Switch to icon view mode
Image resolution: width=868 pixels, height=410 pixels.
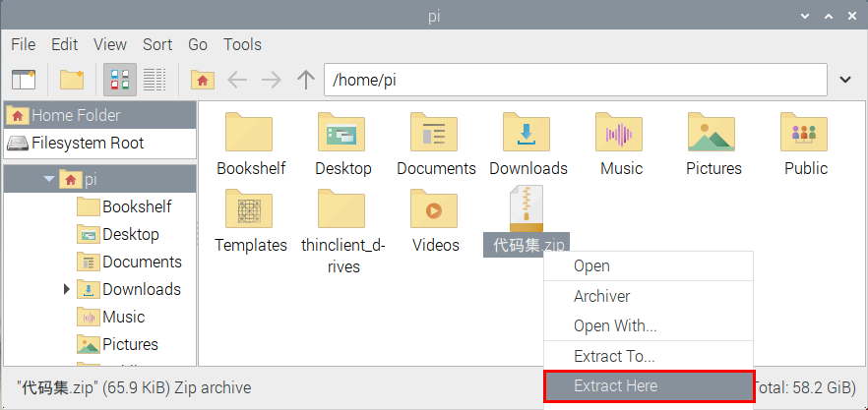point(120,80)
